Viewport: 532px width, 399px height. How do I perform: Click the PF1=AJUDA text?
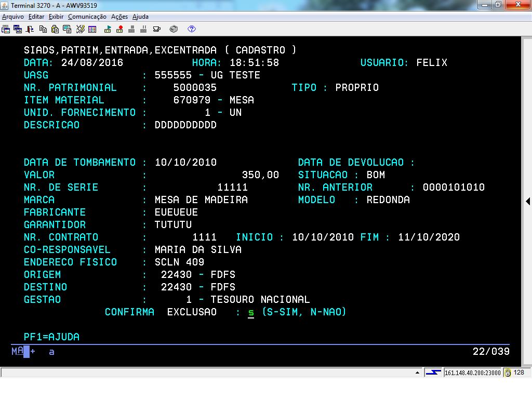point(51,337)
